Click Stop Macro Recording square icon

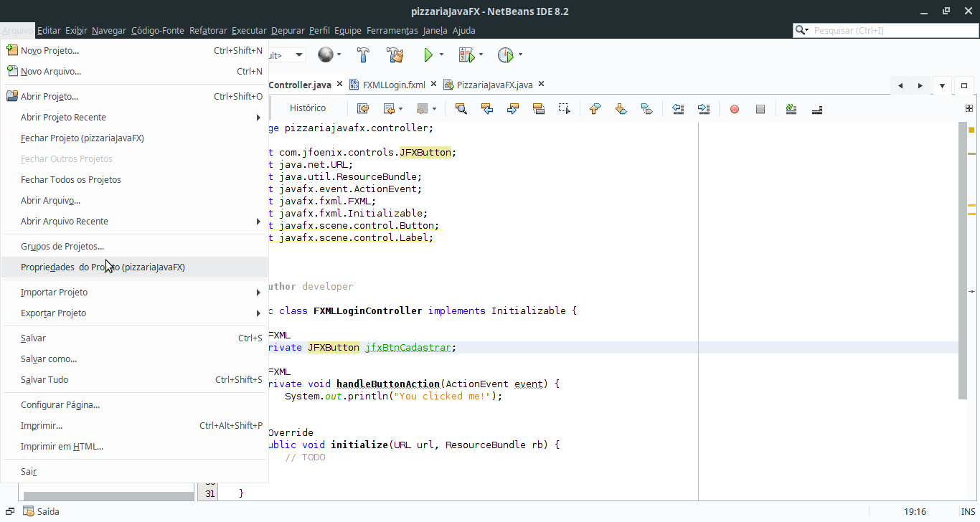(x=760, y=109)
